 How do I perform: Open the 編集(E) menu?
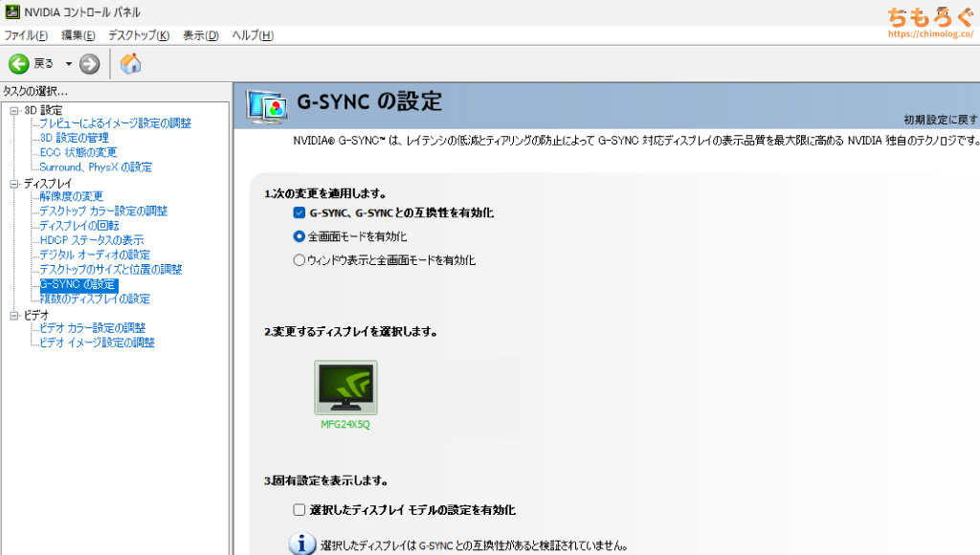point(78,35)
